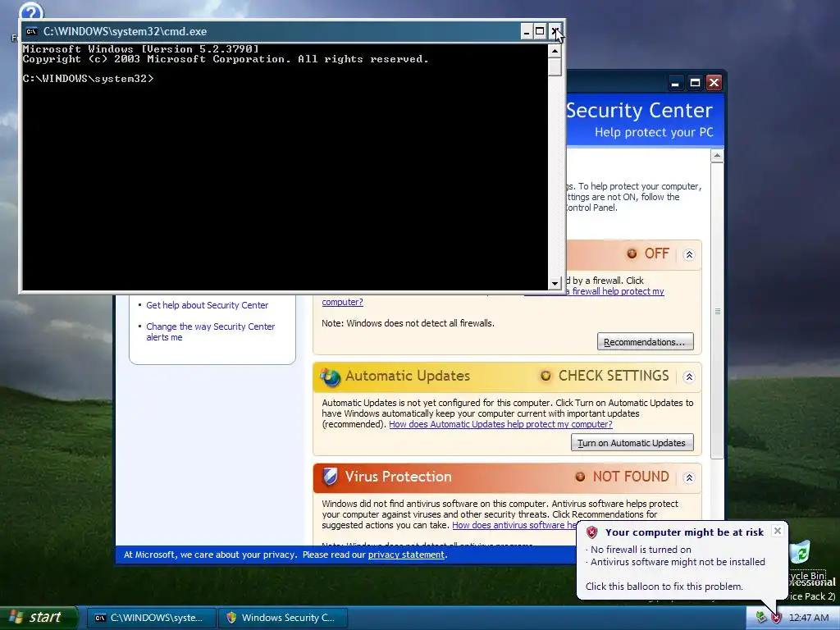
Task: Collapse the Virus Protection section chevron
Action: tap(689, 477)
